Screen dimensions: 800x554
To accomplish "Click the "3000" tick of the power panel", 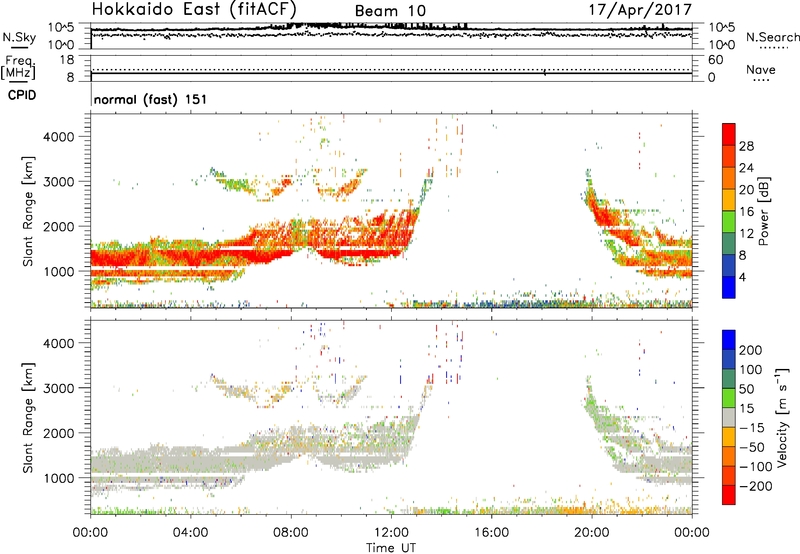I will point(59,182).
